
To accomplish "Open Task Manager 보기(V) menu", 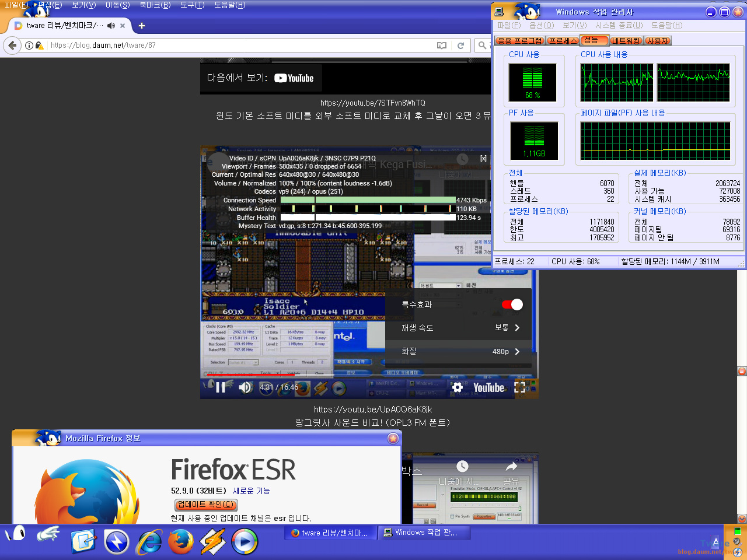I will click(575, 25).
